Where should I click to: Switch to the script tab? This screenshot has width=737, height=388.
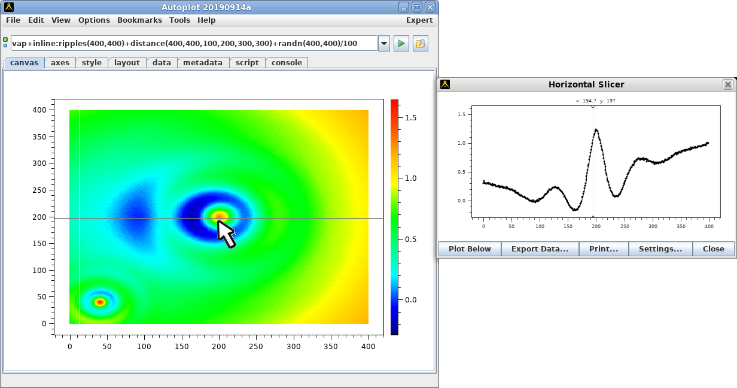coord(247,63)
